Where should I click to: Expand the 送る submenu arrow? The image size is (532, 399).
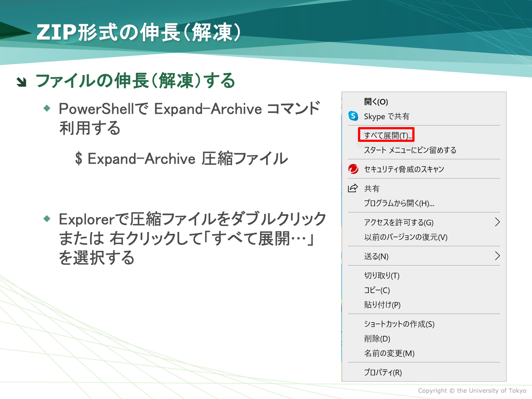click(497, 256)
